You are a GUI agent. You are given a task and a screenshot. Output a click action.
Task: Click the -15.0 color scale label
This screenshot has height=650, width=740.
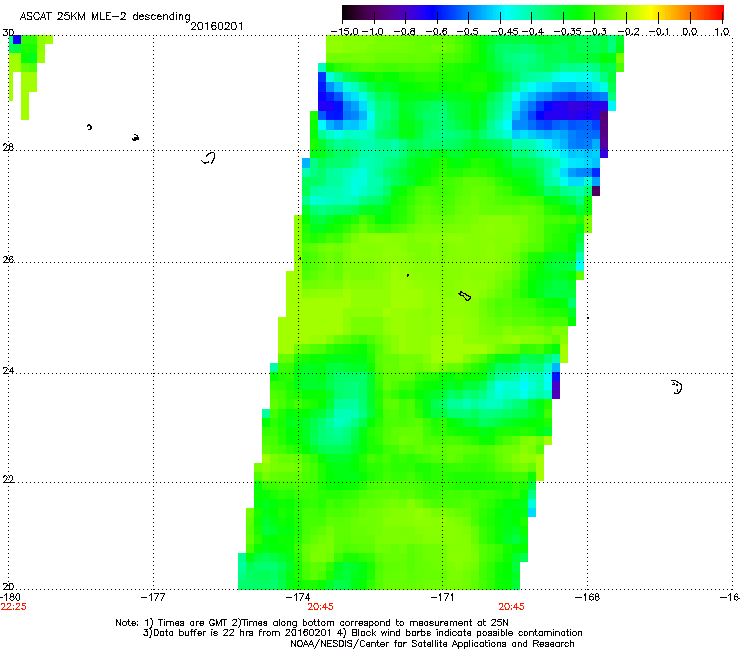click(345, 32)
